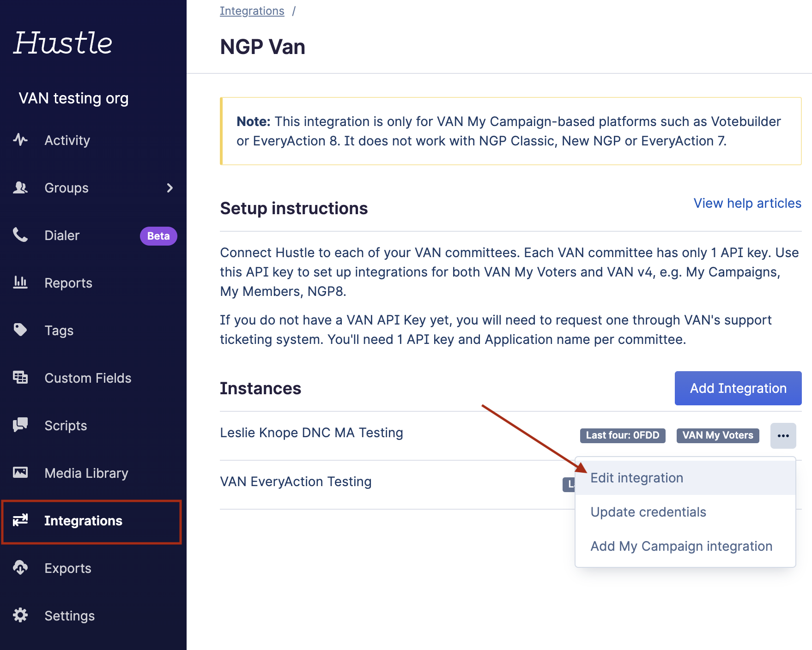Open Scripts from the sidebar
This screenshot has width=812, height=650.
coord(66,426)
